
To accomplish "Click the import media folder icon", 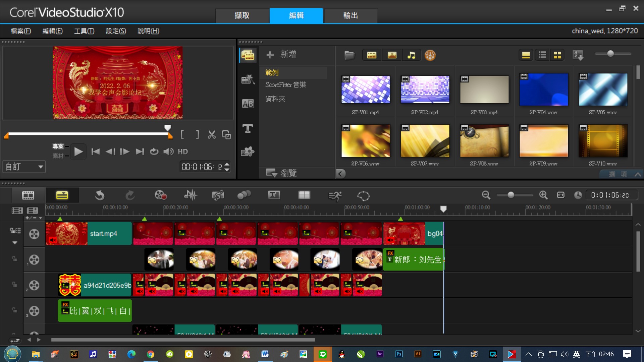I will click(x=350, y=55).
